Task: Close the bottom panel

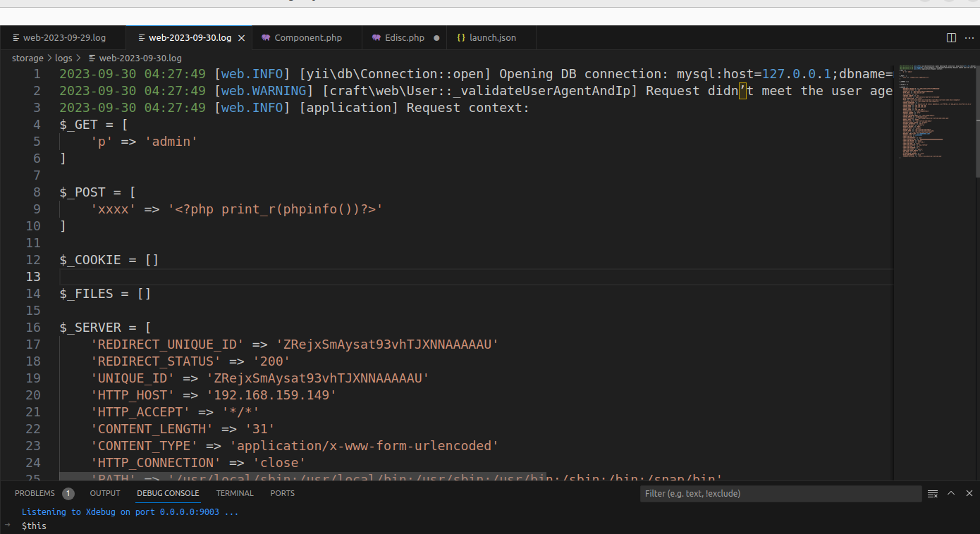Action: [969, 494]
